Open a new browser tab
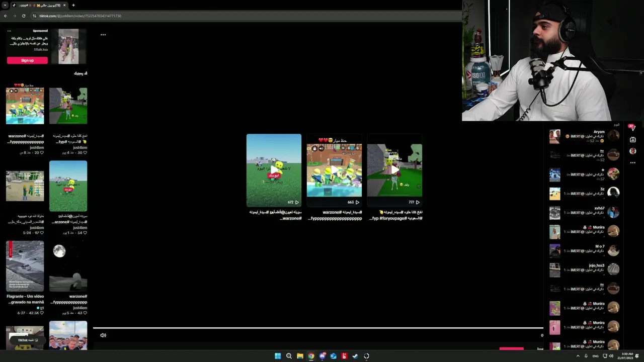This screenshot has width=644, height=362. [x=73, y=5]
